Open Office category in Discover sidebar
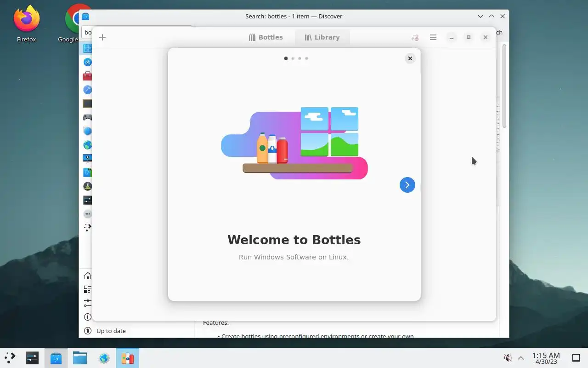The height and width of the screenshot is (368, 588). pos(87,172)
